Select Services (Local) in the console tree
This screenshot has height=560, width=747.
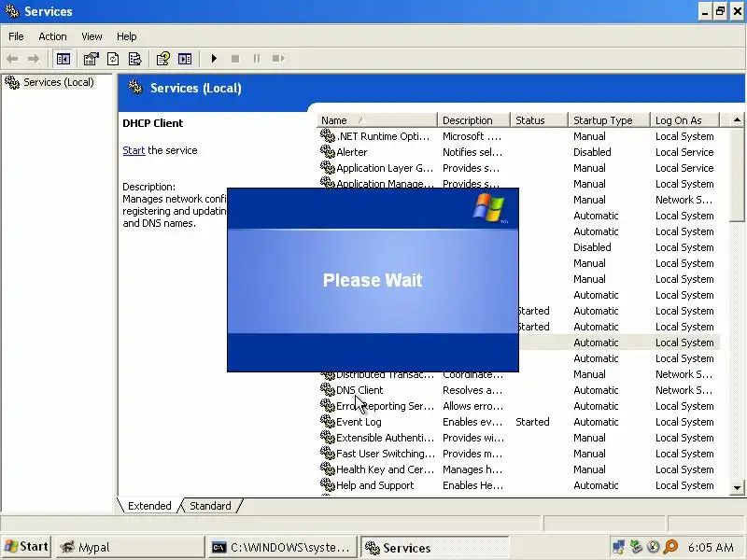point(59,82)
